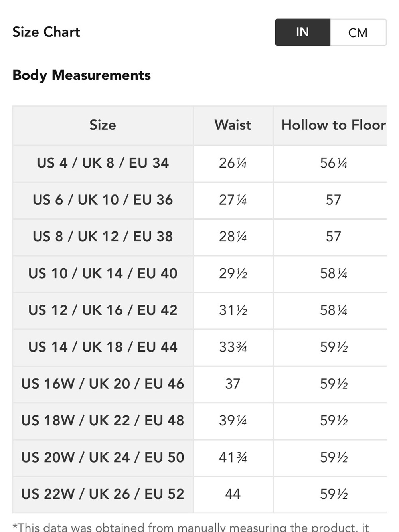Select the US 22W / UK 26 / EU 52 row
399x532 pixels.
(199, 494)
